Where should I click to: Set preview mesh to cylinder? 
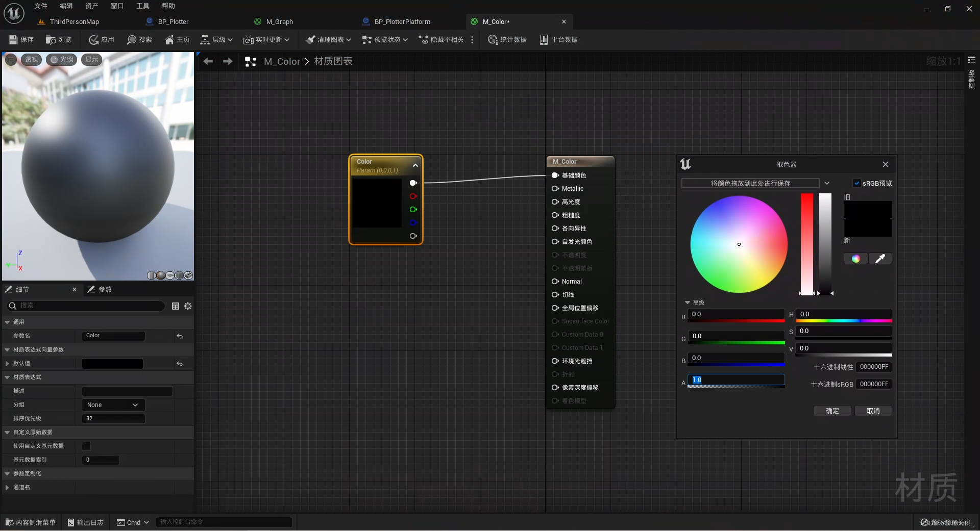(x=151, y=275)
